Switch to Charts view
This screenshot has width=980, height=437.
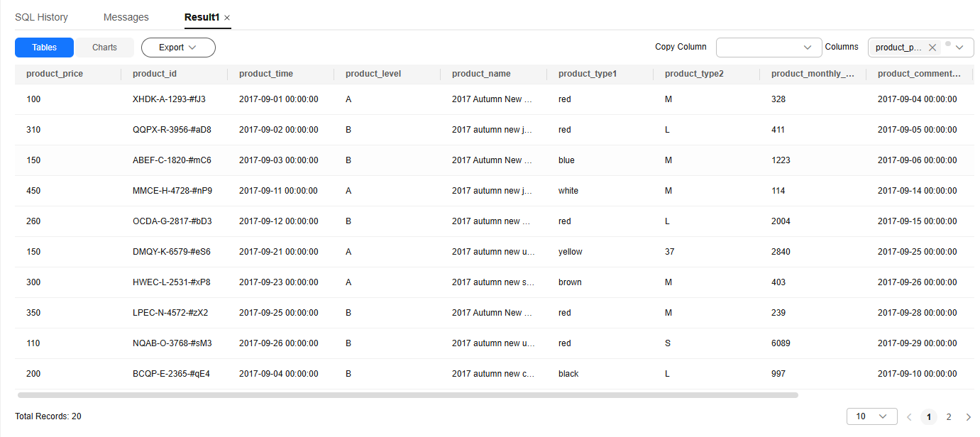[104, 48]
